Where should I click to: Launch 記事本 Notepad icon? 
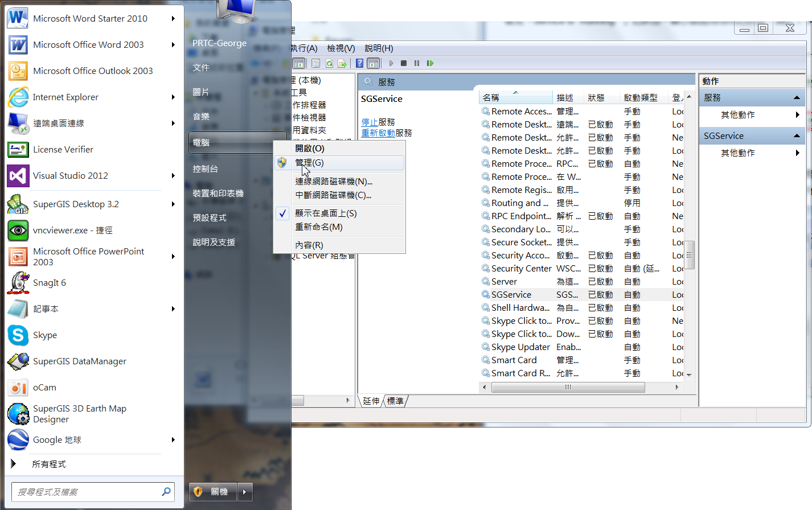tap(18, 309)
